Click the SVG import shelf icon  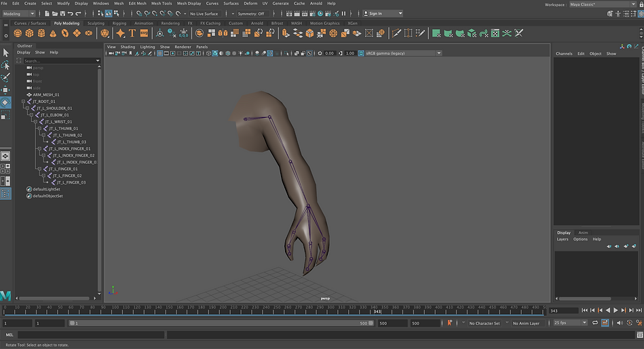144,33
